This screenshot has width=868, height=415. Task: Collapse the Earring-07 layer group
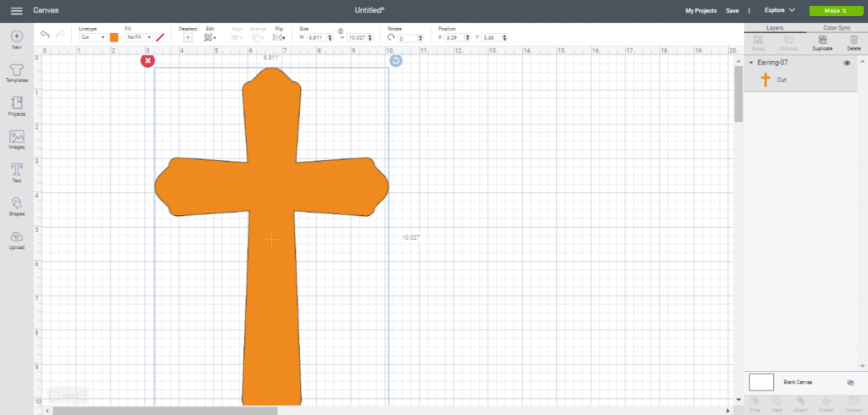(x=751, y=63)
